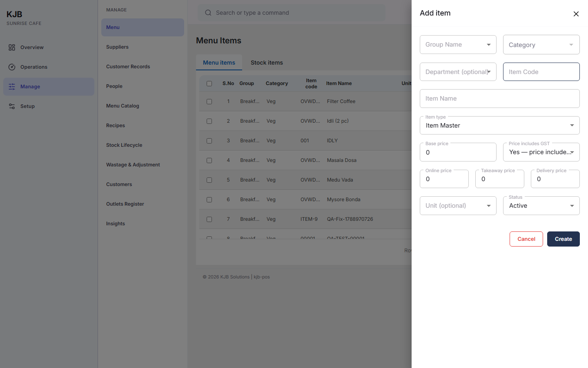
Task: Switch to the Menu items tab
Action: click(x=219, y=63)
